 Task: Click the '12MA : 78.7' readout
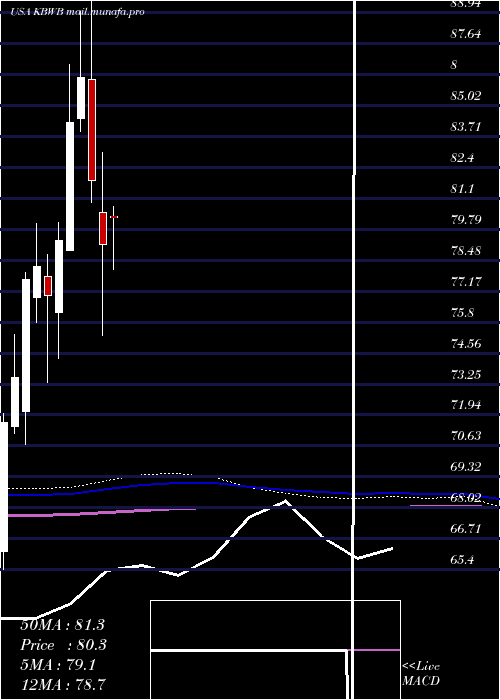coord(62,684)
